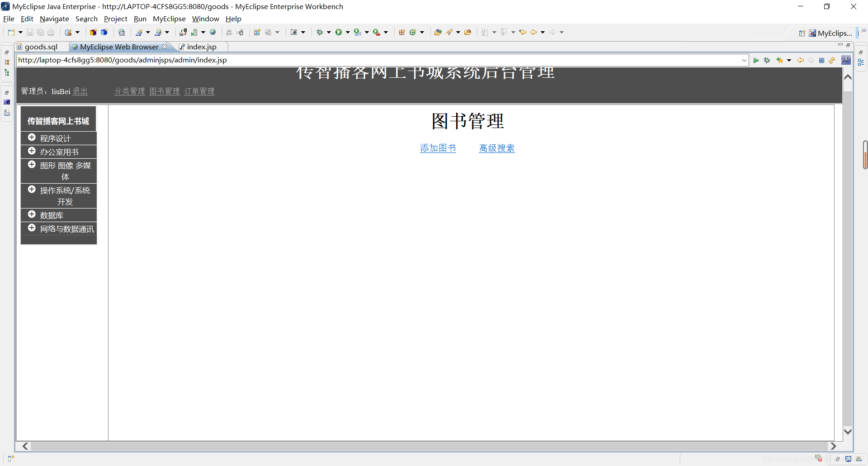Refresh the page in the web browser toolbar

click(x=832, y=60)
